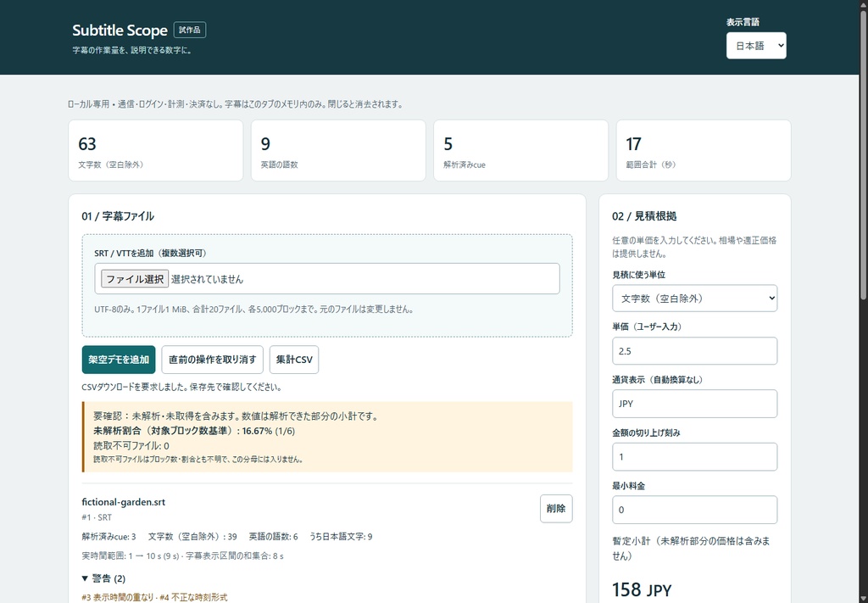
Task: Click the 読取不可ファイル: 0 line
Action: (131, 446)
